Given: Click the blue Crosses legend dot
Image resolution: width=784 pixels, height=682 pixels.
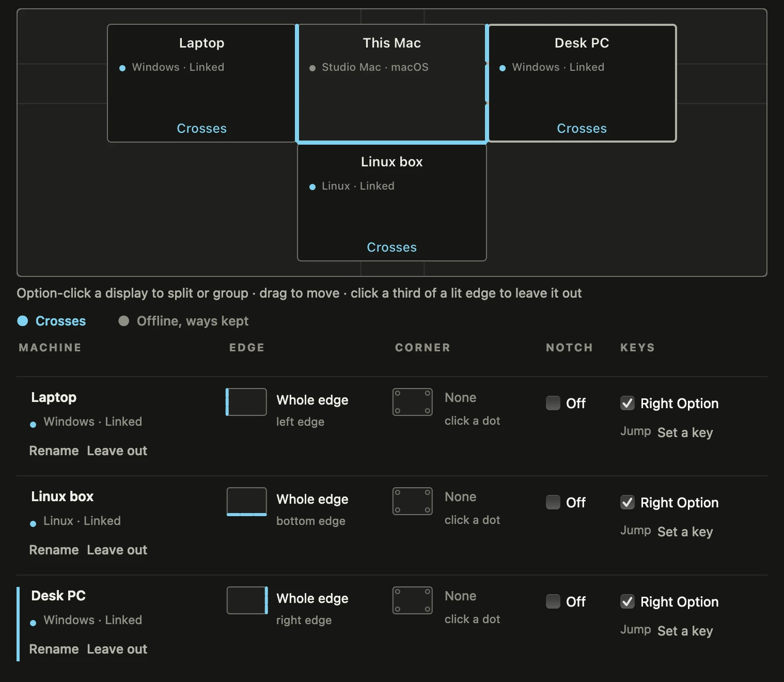Looking at the screenshot, I should 23,321.
